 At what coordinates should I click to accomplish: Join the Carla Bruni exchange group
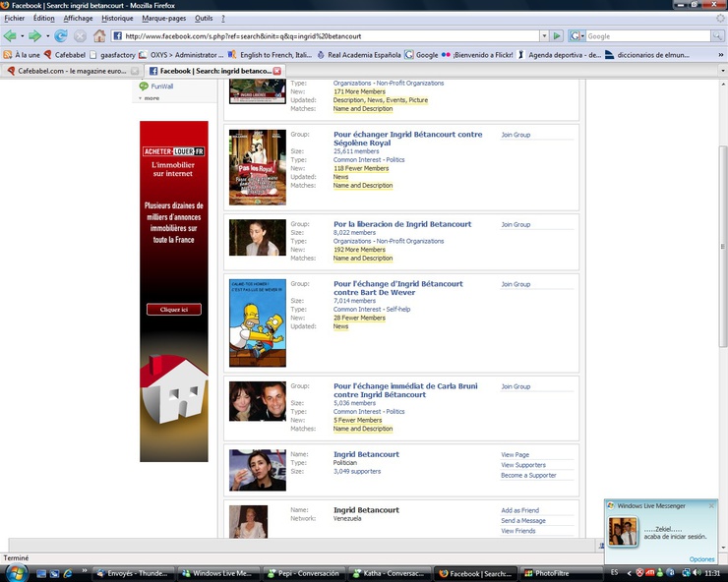516,386
